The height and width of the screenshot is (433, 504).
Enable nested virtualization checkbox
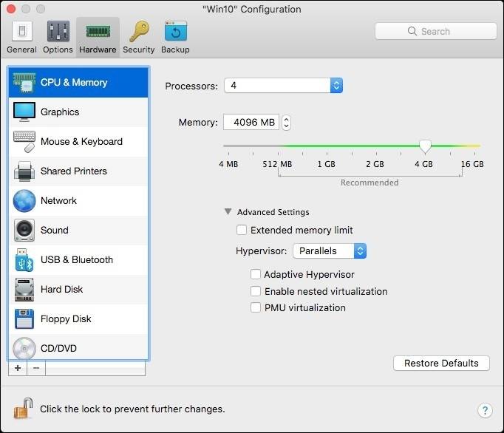[256, 291]
